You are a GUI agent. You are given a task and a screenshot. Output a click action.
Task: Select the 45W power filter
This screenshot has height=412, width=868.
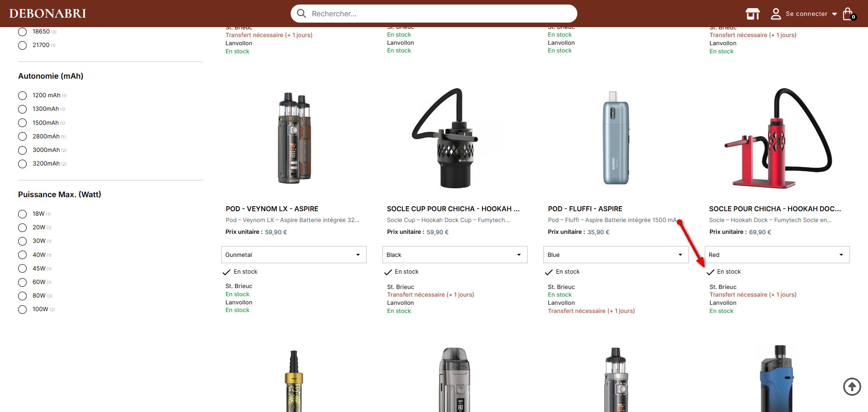(x=23, y=269)
